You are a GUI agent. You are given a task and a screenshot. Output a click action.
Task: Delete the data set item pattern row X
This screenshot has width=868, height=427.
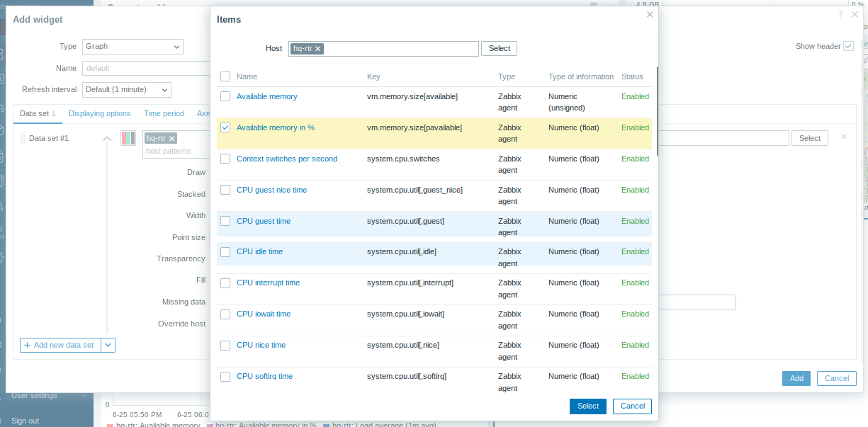point(843,137)
